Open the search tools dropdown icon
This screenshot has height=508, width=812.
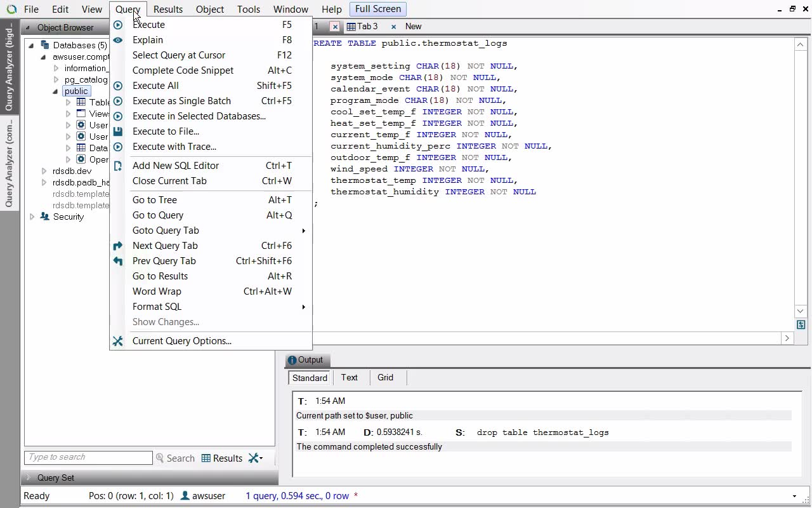(255, 458)
